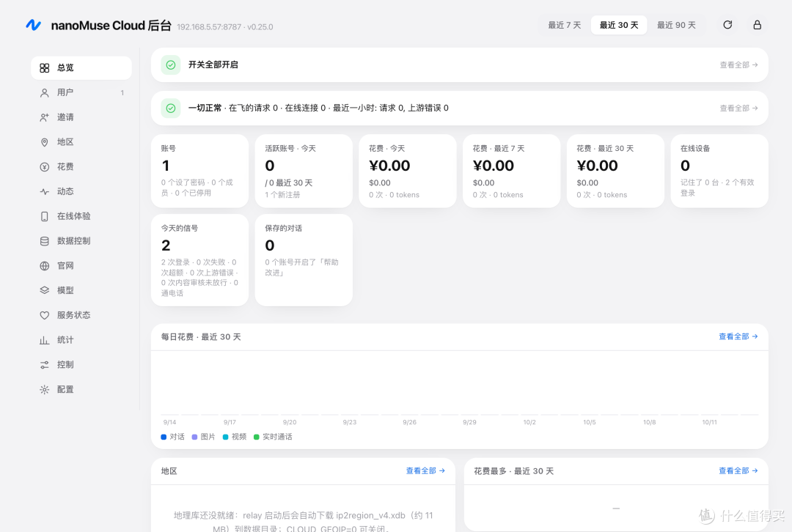
Task: Open the 官网 sidebar entry
Action: coord(81,265)
